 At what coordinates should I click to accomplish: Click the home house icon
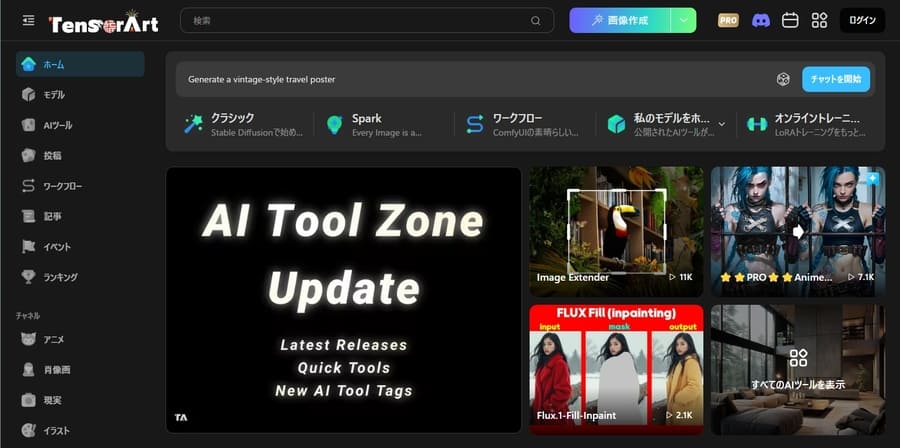click(28, 64)
